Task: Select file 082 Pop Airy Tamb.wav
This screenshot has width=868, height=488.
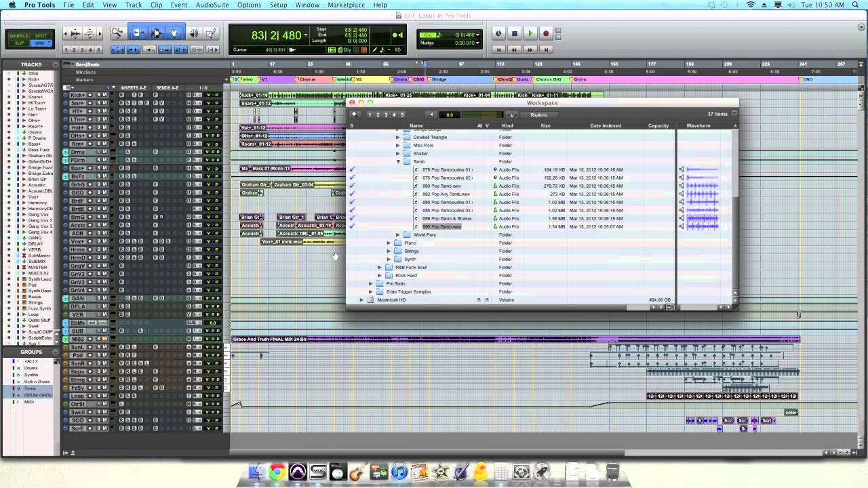Action: pos(446,195)
